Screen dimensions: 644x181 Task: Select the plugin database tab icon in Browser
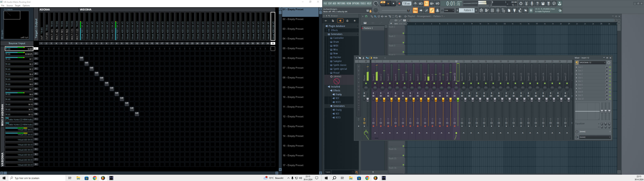[x=340, y=21]
